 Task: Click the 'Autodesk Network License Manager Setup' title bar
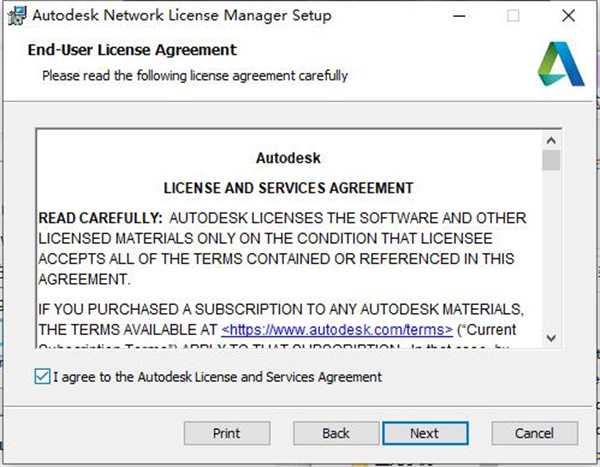(x=180, y=16)
